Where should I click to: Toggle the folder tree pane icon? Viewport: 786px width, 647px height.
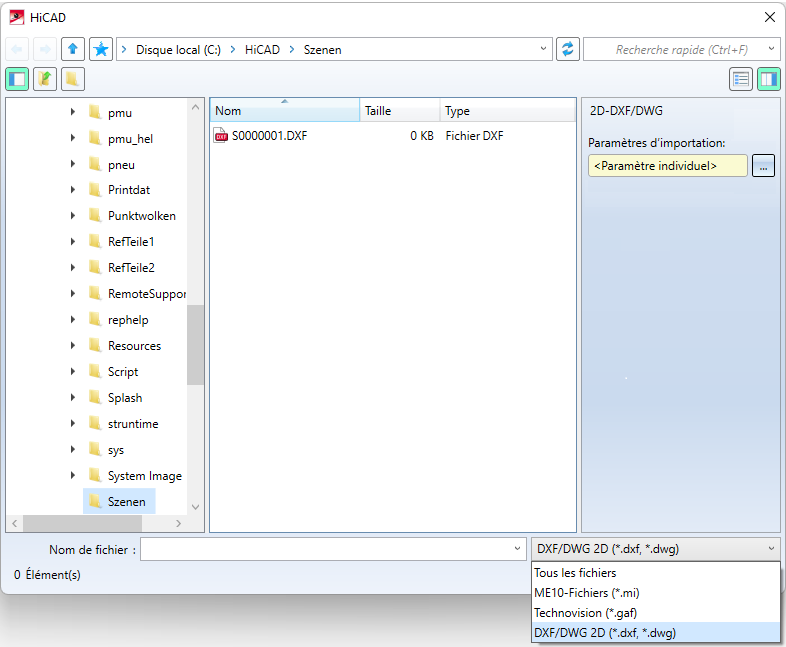tap(17, 79)
